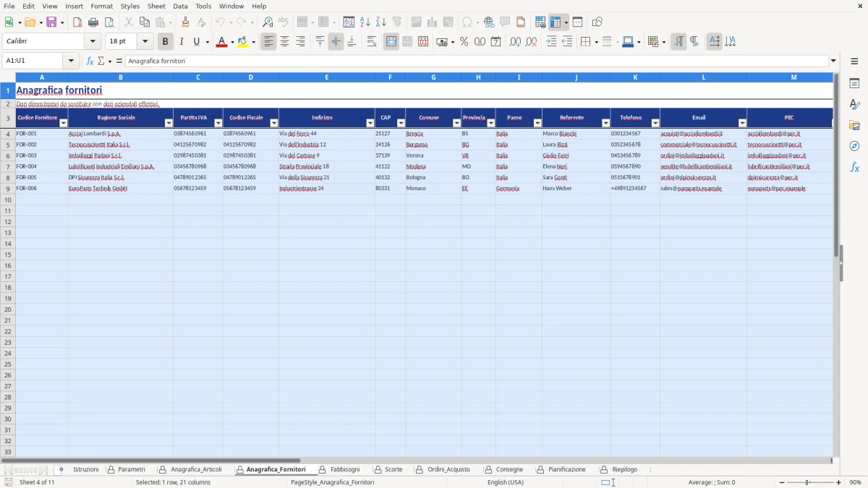Sort descending using toolbar icon
The height and width of the screenshot is (488, 868).
(x=381, y=22)
